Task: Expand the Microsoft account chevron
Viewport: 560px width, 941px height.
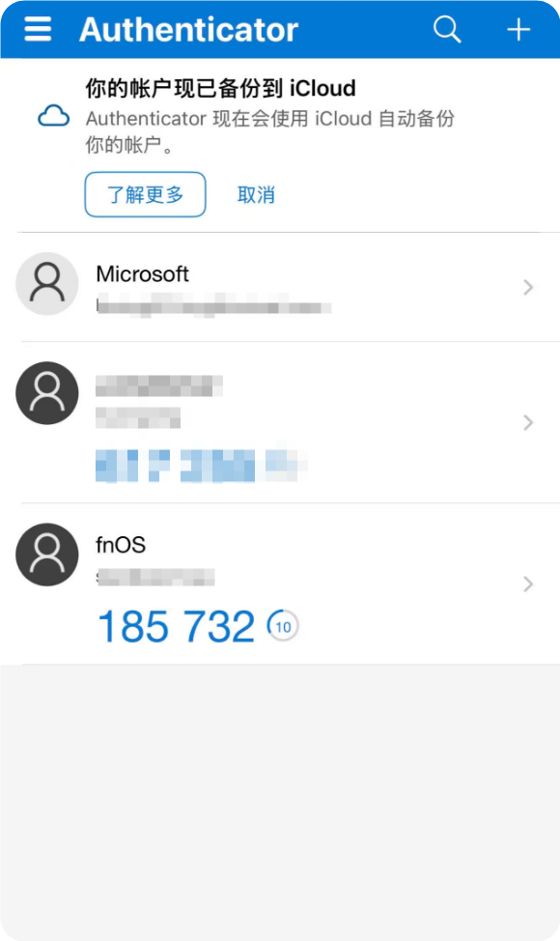Action: (528, 288)
